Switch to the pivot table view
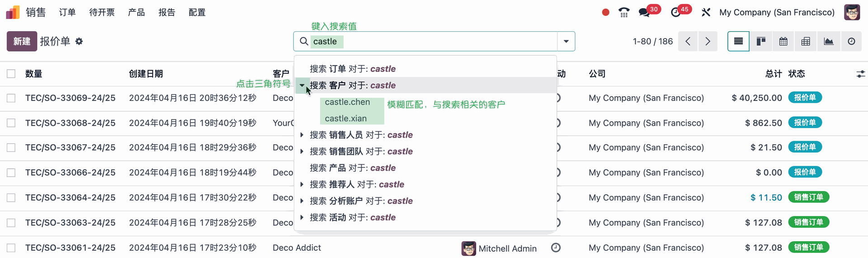Viewport: 868px width, 258px height. click(806, 42)
